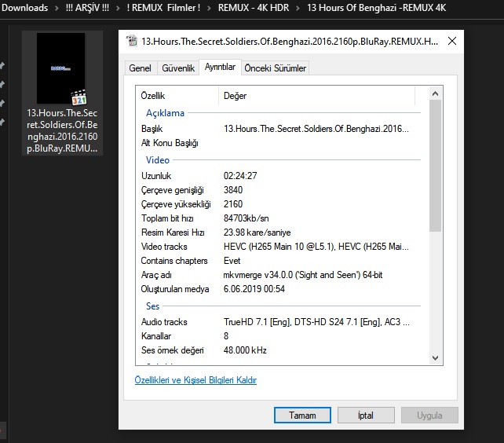Click the Media Player Classic 321 badge icon
The width and height of the screenshot is (504, 443).
tap(79, 97)
